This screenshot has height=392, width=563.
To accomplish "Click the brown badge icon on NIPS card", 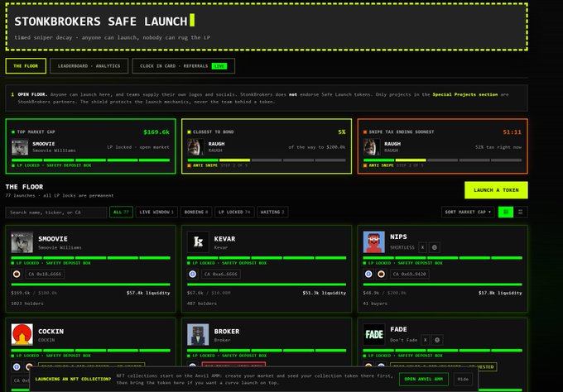I will coord(382,275).
